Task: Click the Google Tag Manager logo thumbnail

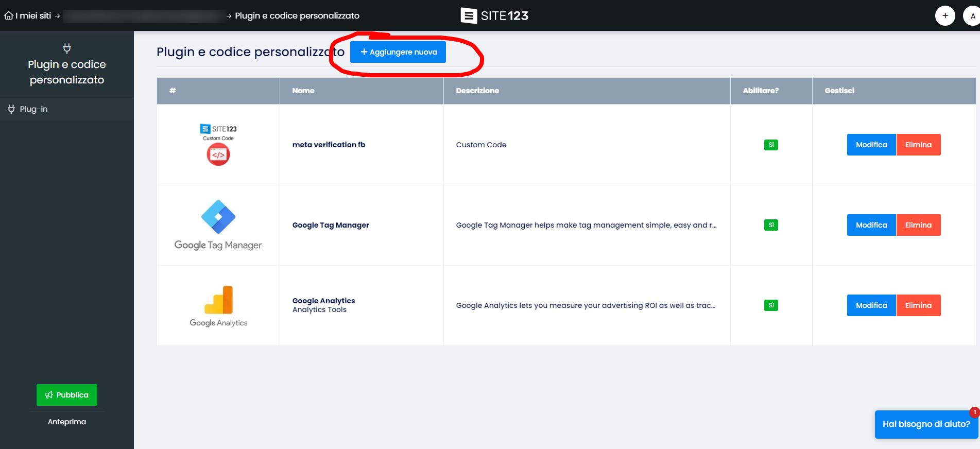Action: (x=218, y=225)
